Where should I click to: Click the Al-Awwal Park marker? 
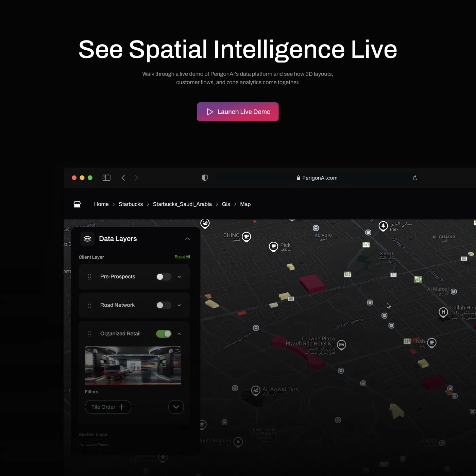(x=256, y=390)
